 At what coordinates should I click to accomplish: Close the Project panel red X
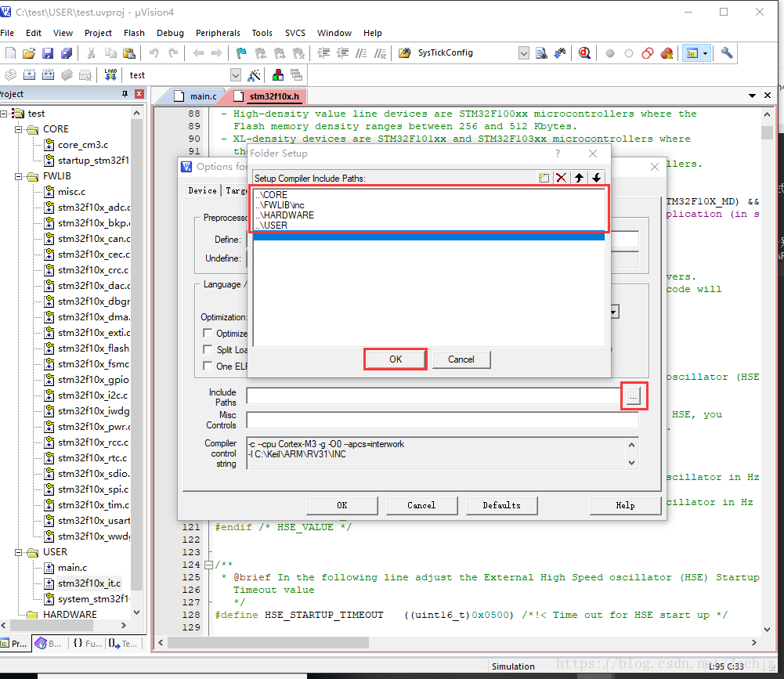pos(139,93)
